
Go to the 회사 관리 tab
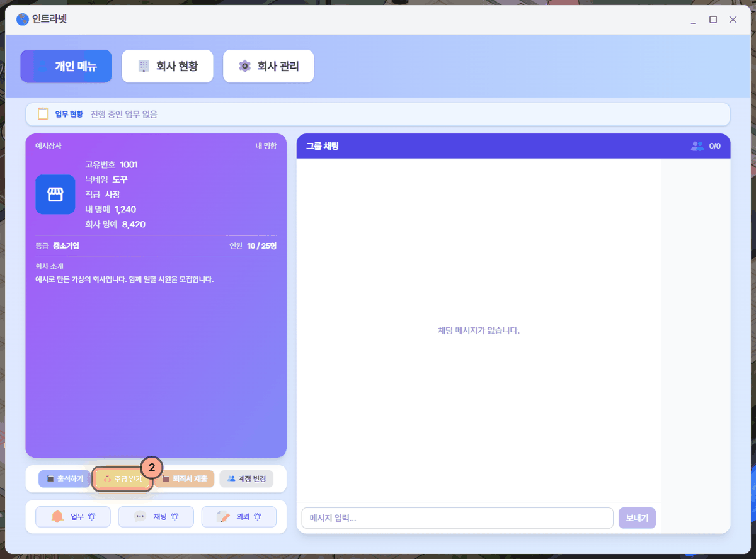268,66
